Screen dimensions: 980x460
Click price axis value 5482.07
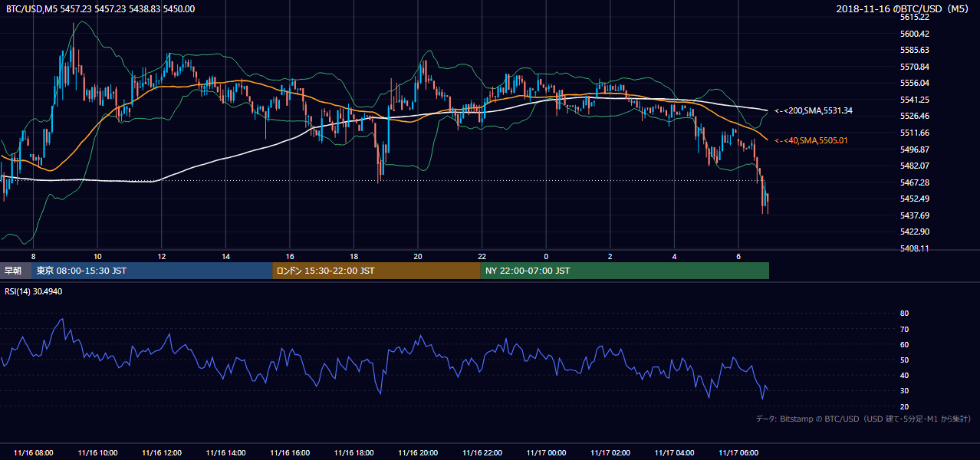click(915, 166)
